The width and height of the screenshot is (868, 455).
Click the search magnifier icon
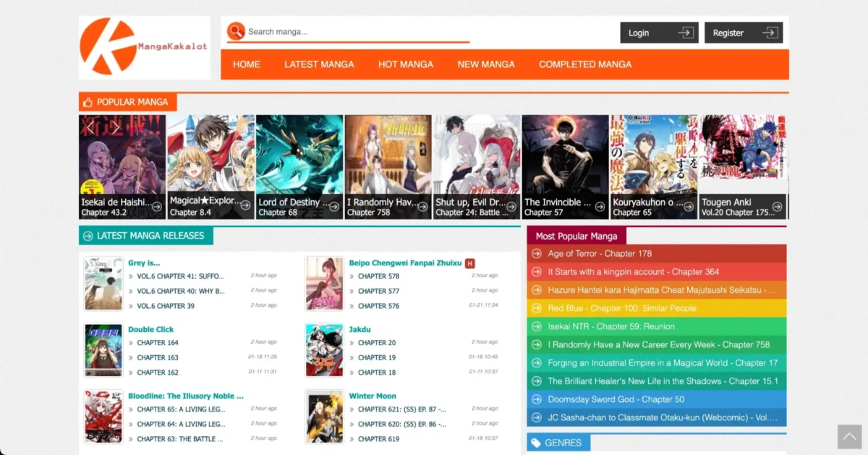pos(236,32)
